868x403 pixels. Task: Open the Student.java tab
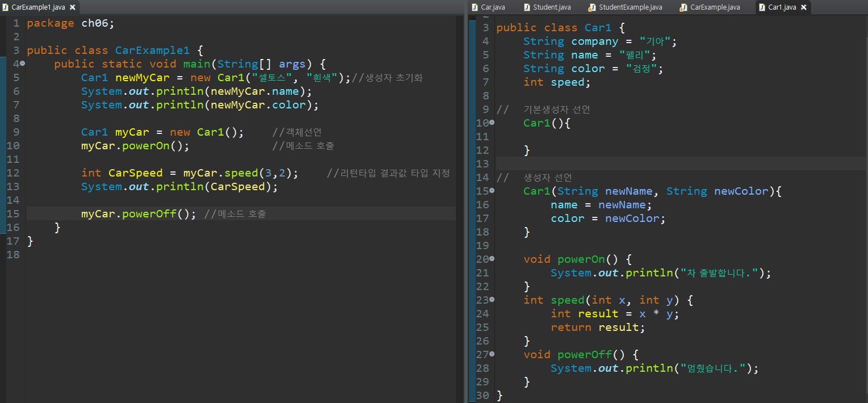coord(551,7)
